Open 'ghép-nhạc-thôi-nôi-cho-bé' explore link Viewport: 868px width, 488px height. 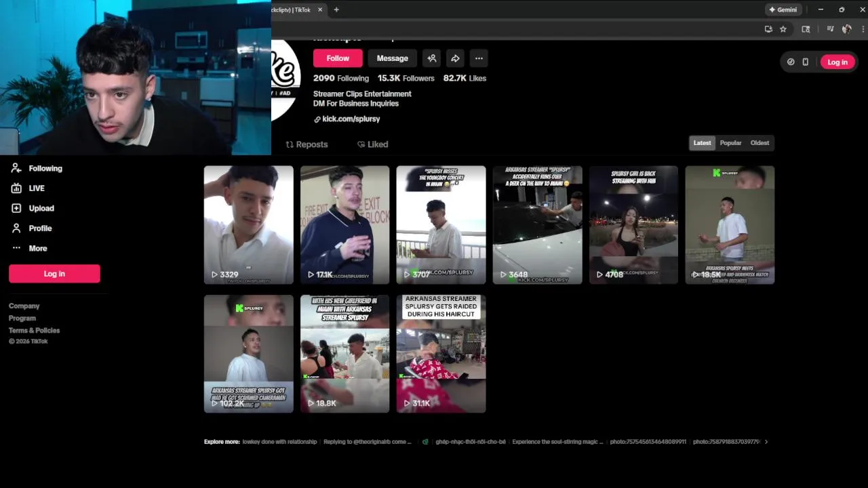point(470,442)
